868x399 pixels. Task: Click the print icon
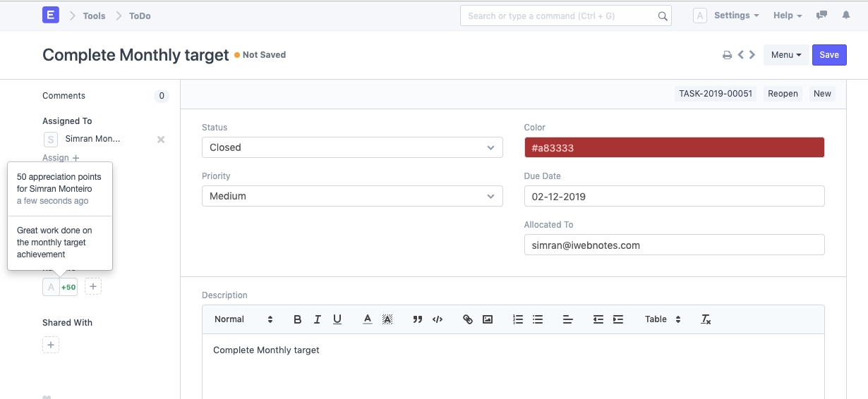(x=727, y=55)
